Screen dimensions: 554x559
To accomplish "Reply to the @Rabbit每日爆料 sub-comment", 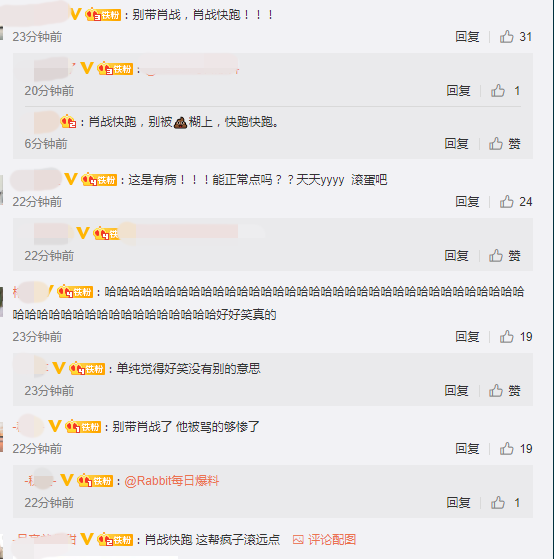I will point(458,503).
